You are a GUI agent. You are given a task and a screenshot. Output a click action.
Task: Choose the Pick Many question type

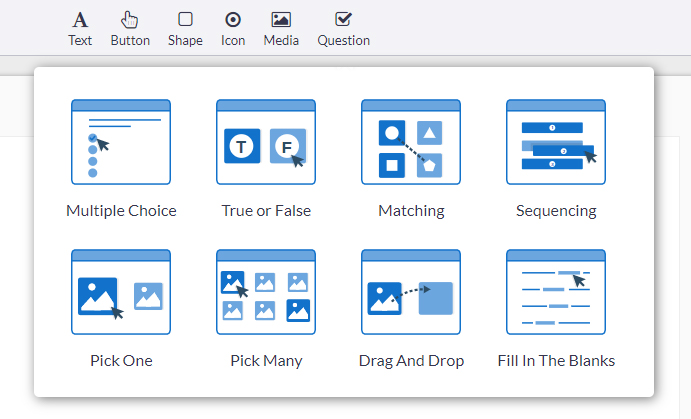point(266,292)
